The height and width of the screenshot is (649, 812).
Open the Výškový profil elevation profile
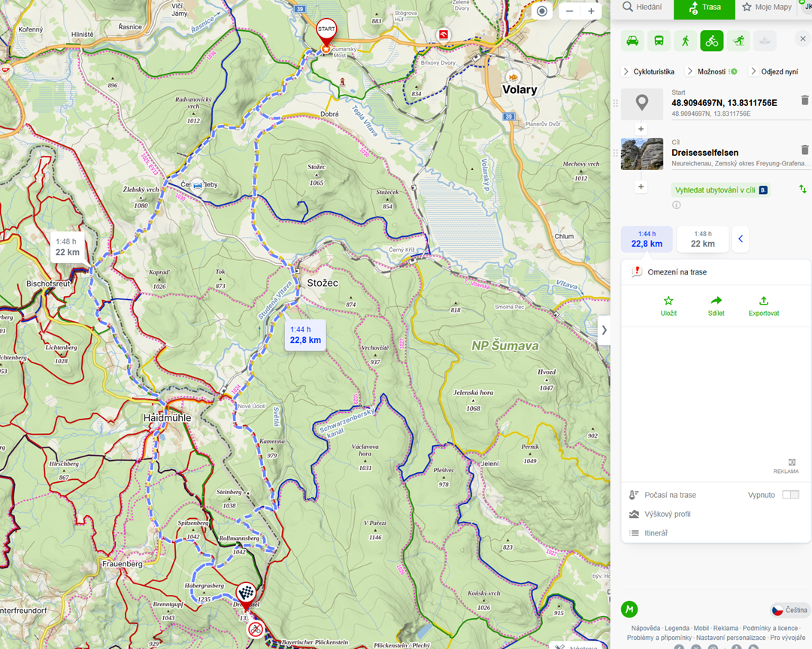coord(668,514)
